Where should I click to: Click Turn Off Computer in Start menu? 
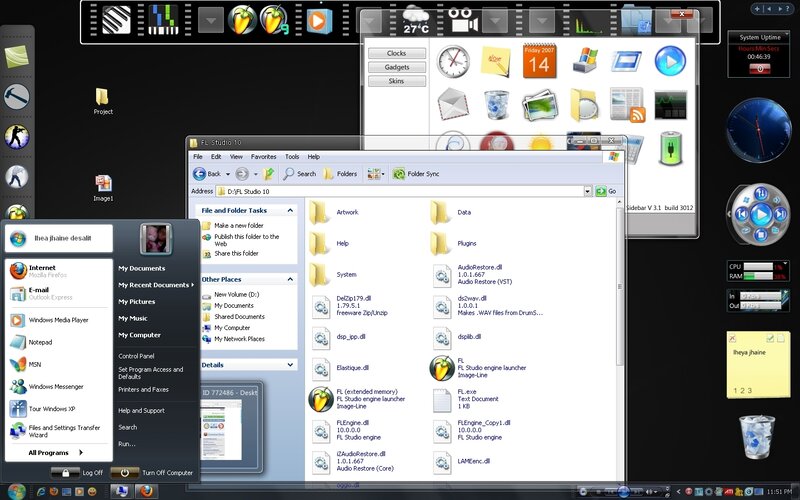coord(152,473)
